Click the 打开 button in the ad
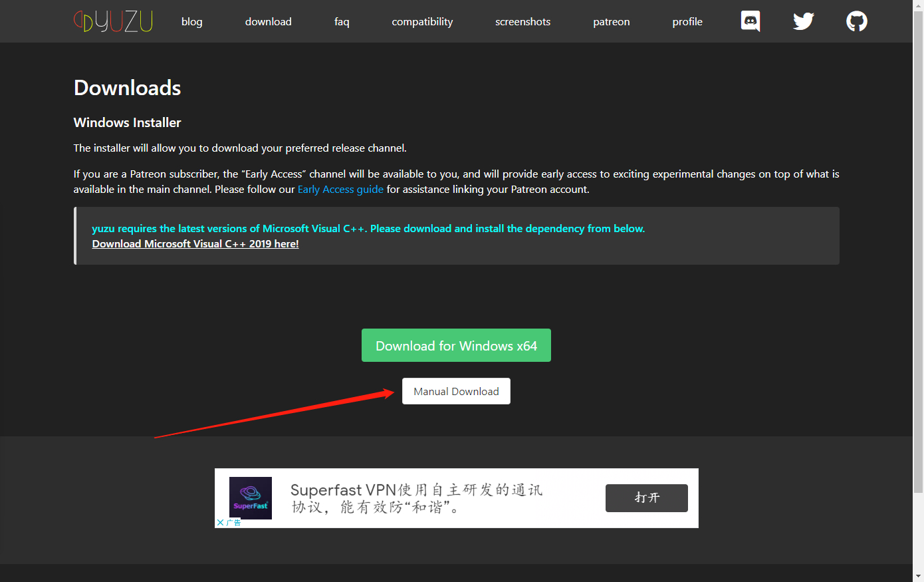The height and width of the screenshot is (582, 924). pos(646,498)
